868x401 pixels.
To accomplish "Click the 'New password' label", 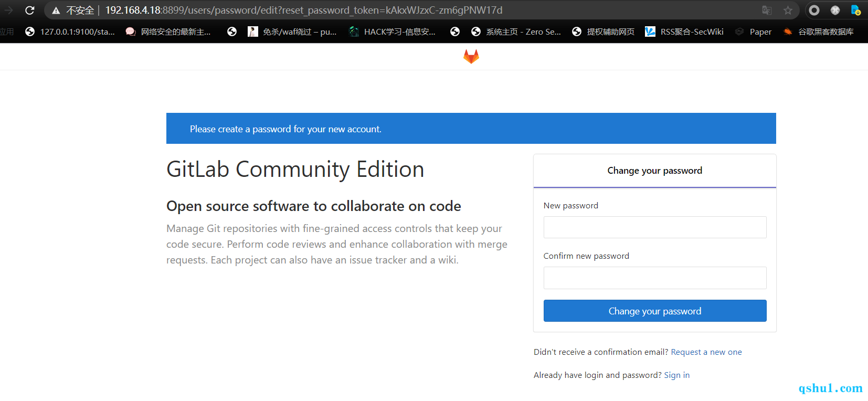I will pos(571,206).
